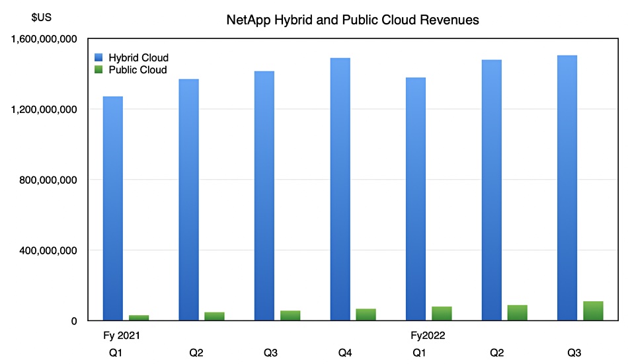
Task: Click the Fy 2021 axis label
Action: click(122, 335)
